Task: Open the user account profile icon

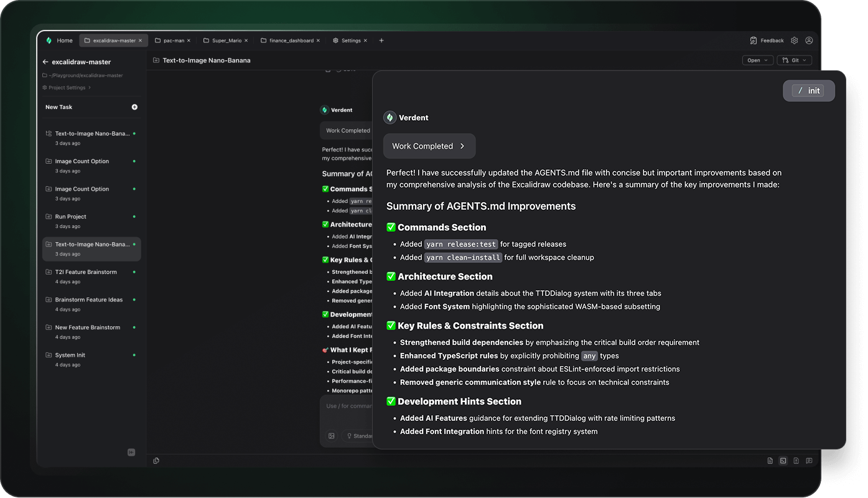Action: 809,40
